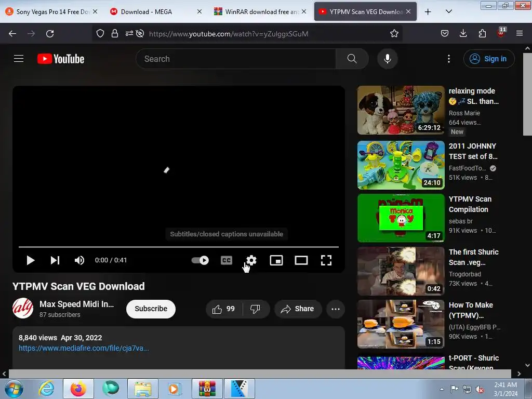This screenshot has height=399, width=532.
Task: Click the autoplay blocked icon in address bar
Action: (140, 34)
